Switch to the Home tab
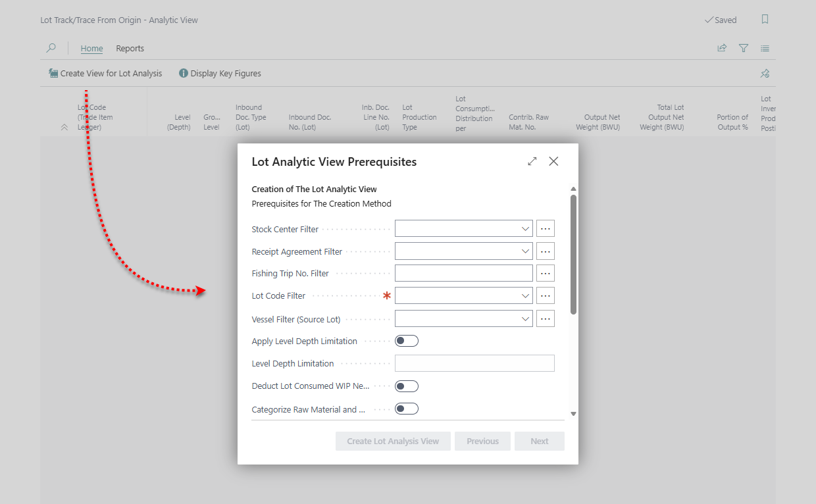This screenshot has width=816, height=504. pos(91,48)
